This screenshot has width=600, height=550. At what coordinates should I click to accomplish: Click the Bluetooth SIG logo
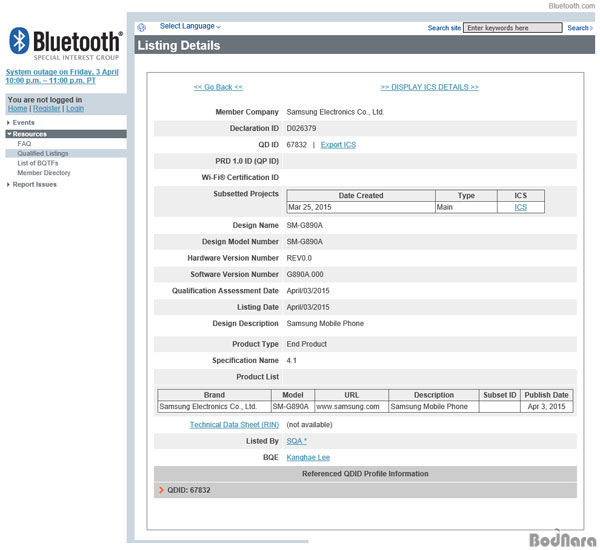pyautogui.click(x=65, y=44)
